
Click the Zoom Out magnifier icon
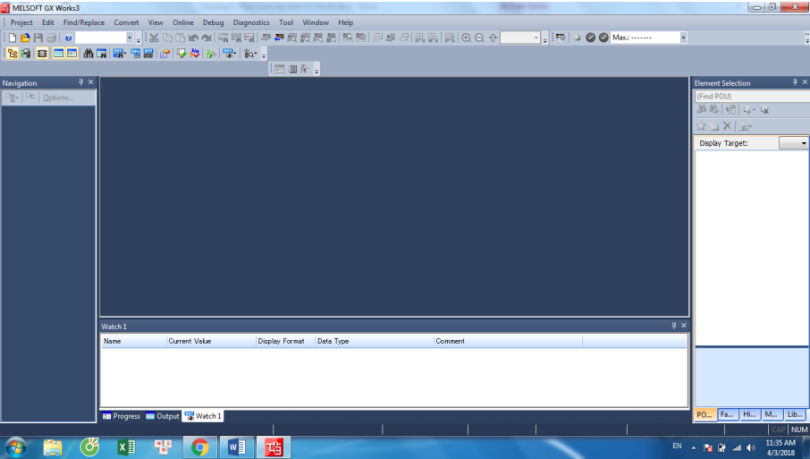click(479, 38)
